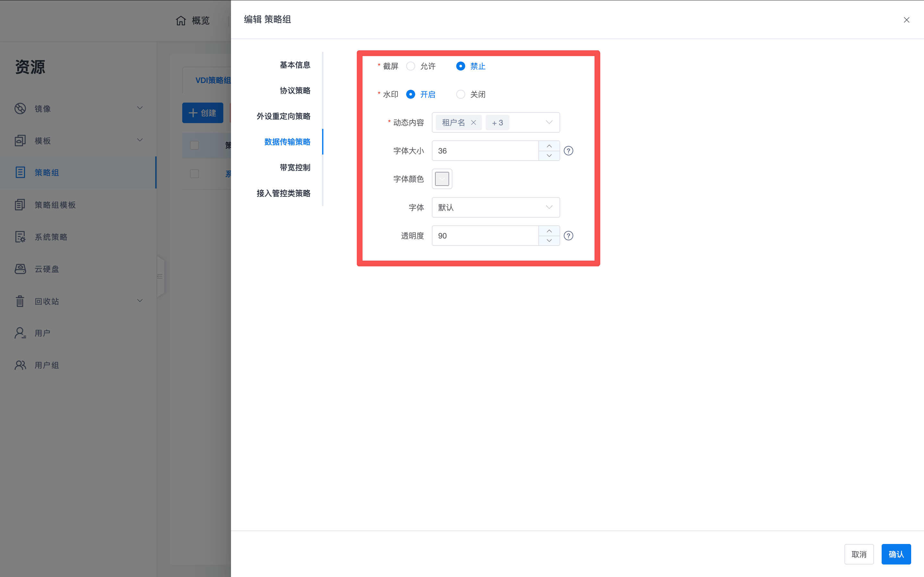Collapse the 回收站 sidebar group chevron
The height and width of the screenshot is (577, 924).
140,301
